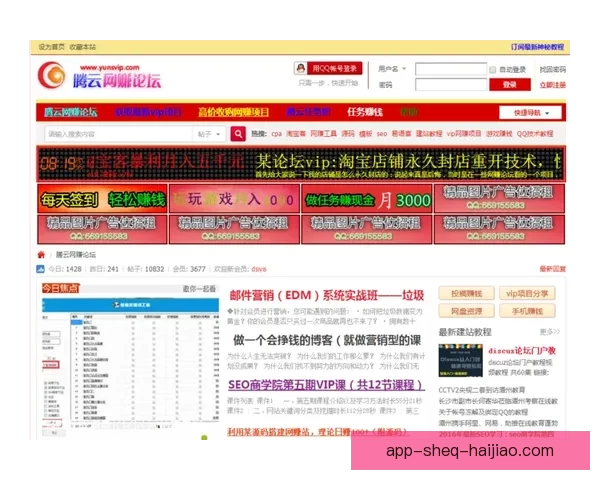Viewport: 600px width, 480px height.
Task: Toggle the 自动登录 auto-login checkbox
Action: coord(492,69)
